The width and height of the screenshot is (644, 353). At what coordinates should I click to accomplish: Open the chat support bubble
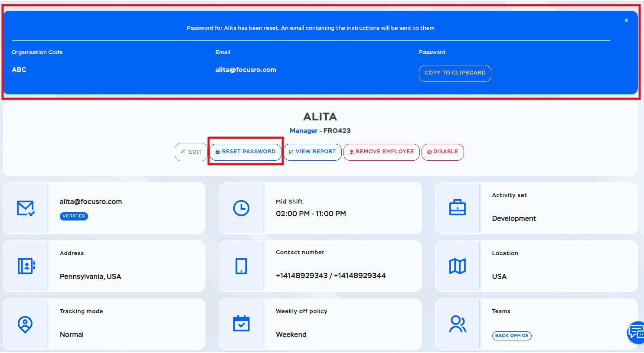pos(636,332)
